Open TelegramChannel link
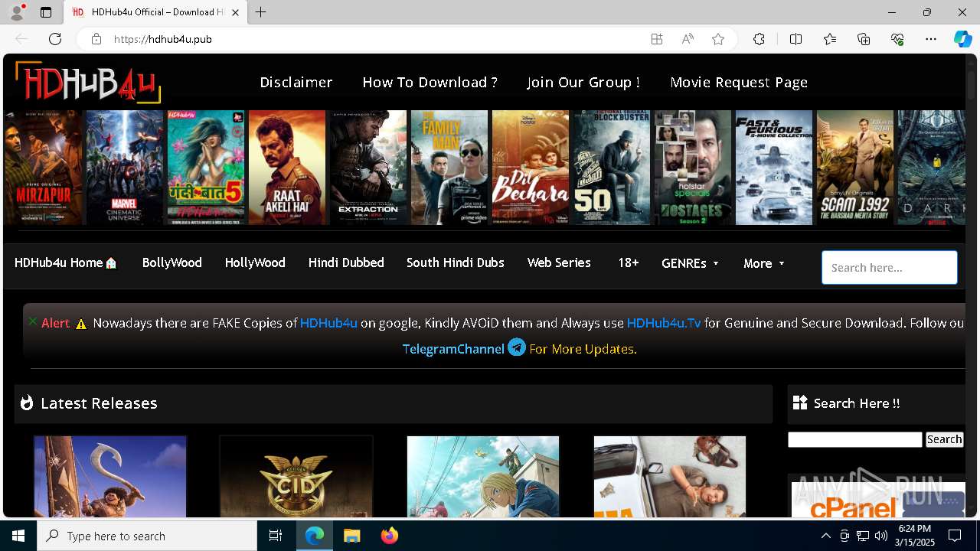980x551 pixels. 453,349
